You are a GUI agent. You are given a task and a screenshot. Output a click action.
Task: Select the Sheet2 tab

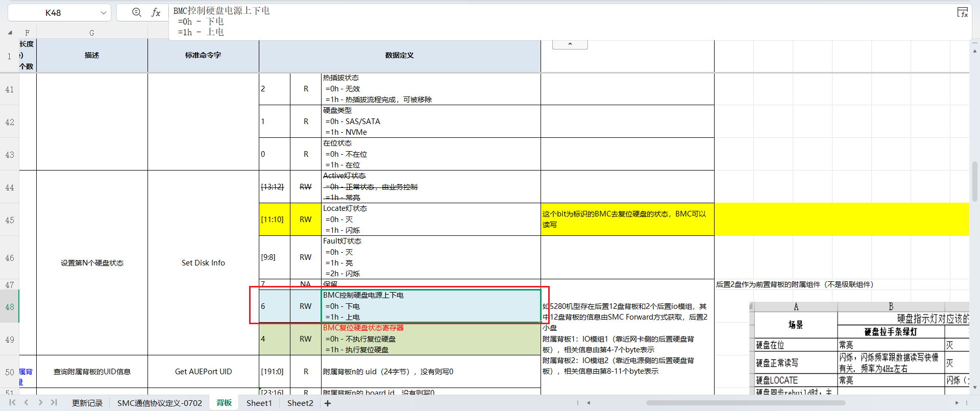pos(300,403)
